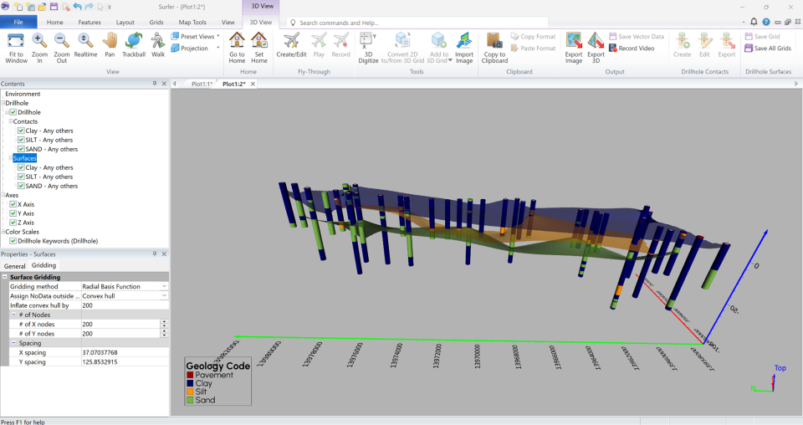Click Record Video
This screenshot has width=803, height=425.
coord(631,48)
